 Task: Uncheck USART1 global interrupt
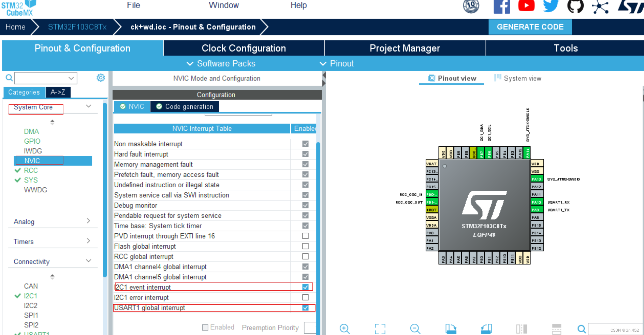[305, 307]
